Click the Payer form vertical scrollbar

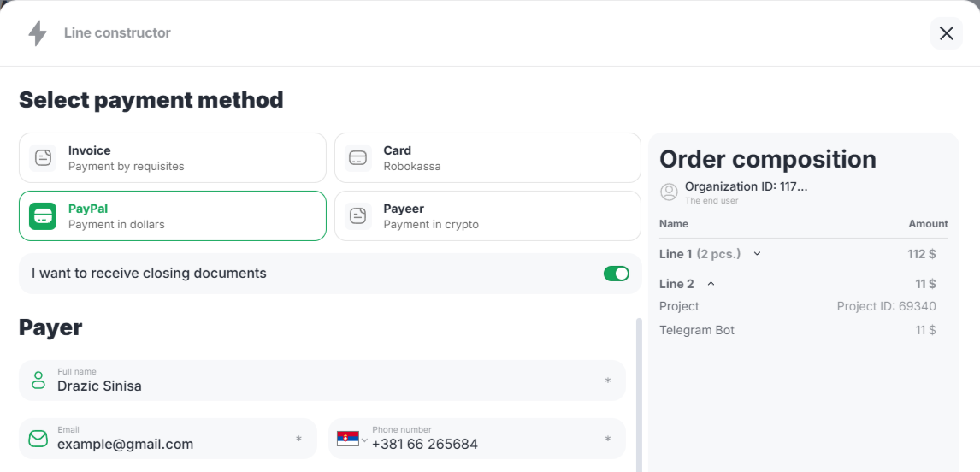(637, 393)
